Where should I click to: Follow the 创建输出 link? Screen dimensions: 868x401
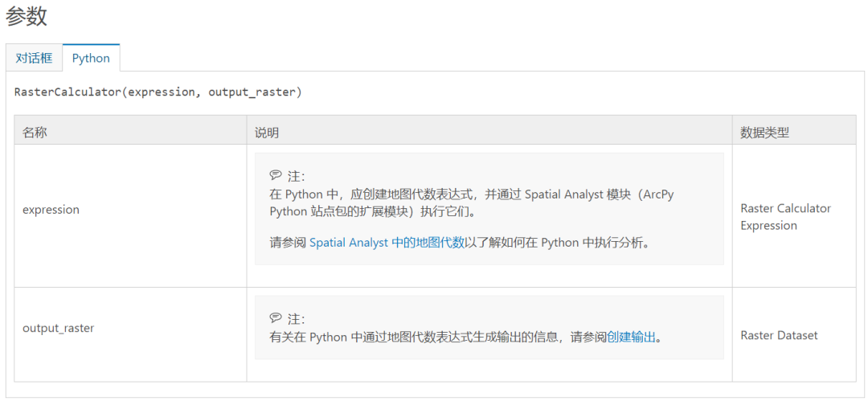tap(631, 337)
